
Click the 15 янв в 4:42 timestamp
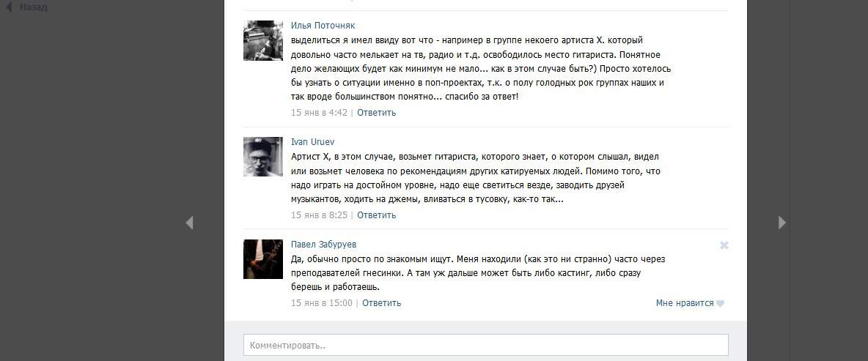pyautogui.click(x=320, y=112)
